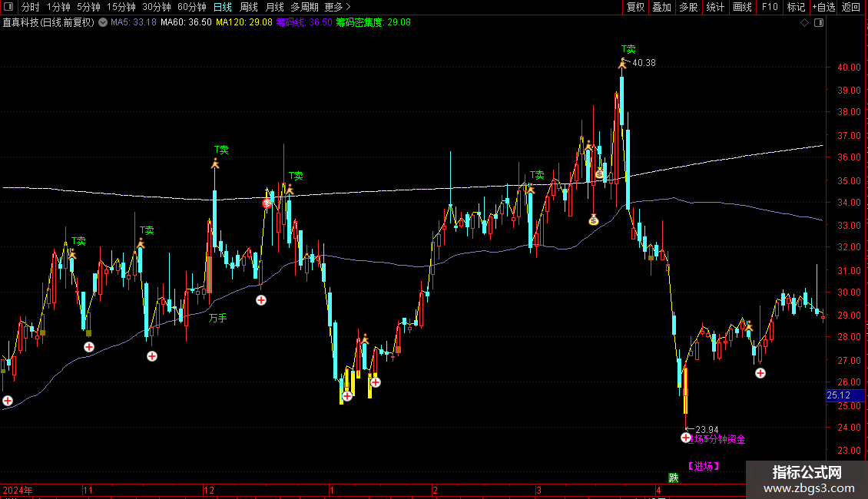
Task: Select the 30分钟 period
Action: tap(157, 7)
